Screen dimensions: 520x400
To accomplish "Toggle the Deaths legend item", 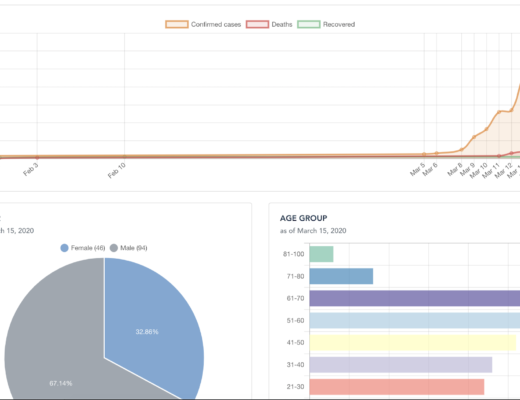I will (269, 24).
